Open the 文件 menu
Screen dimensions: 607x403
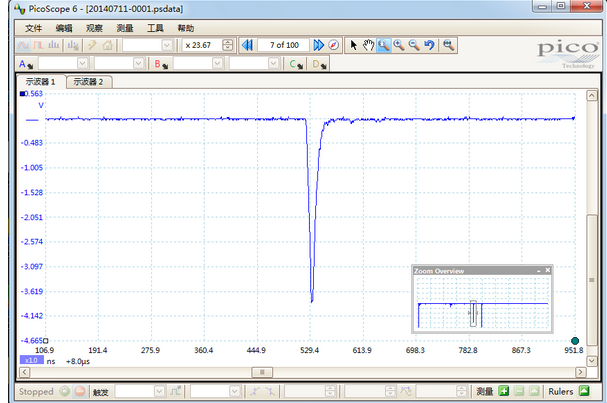pos(34,28)
